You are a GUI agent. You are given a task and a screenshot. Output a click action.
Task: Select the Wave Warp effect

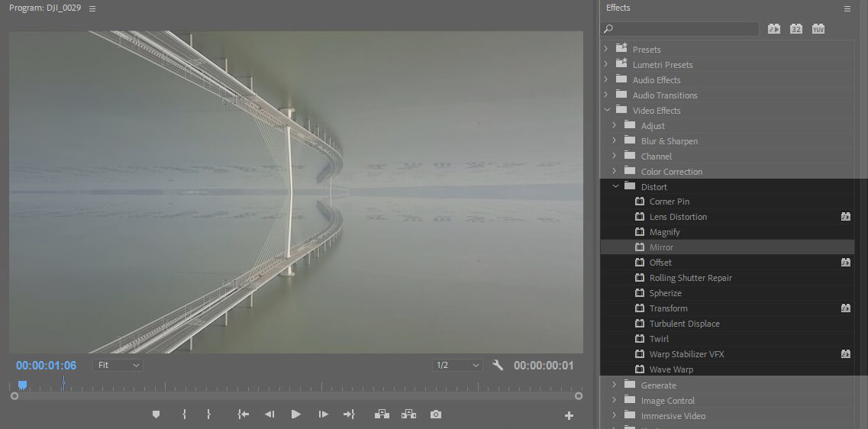[671, 369]
